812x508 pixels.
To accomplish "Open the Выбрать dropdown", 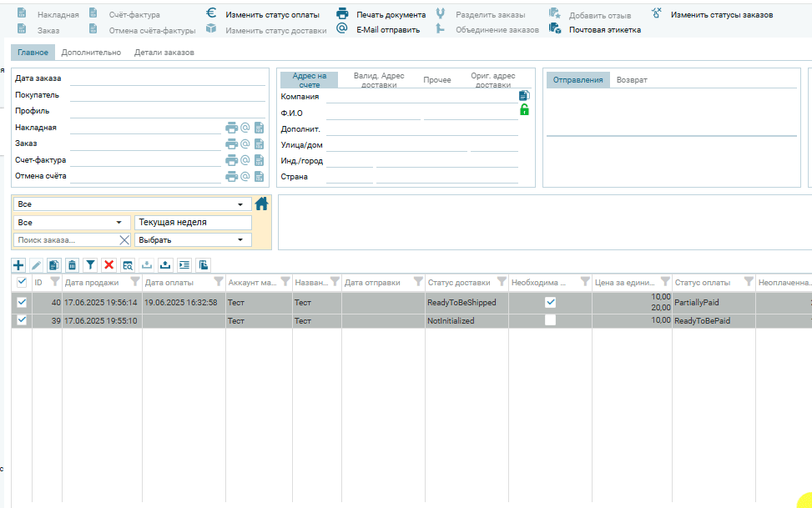I will [193, 240].
